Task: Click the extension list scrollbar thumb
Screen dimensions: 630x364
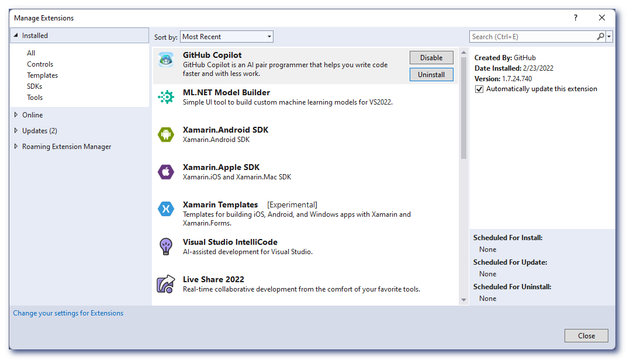Action: [x=463, y=108]
